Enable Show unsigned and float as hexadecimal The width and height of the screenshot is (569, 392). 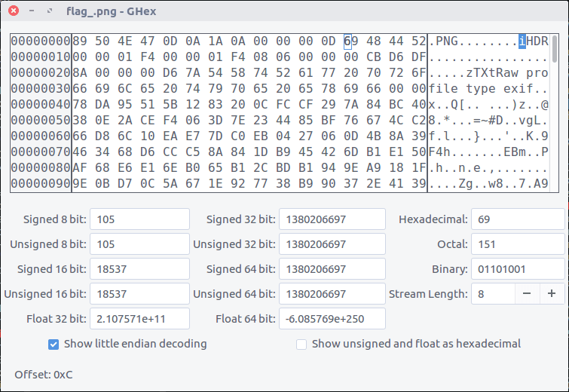[301, 344]
